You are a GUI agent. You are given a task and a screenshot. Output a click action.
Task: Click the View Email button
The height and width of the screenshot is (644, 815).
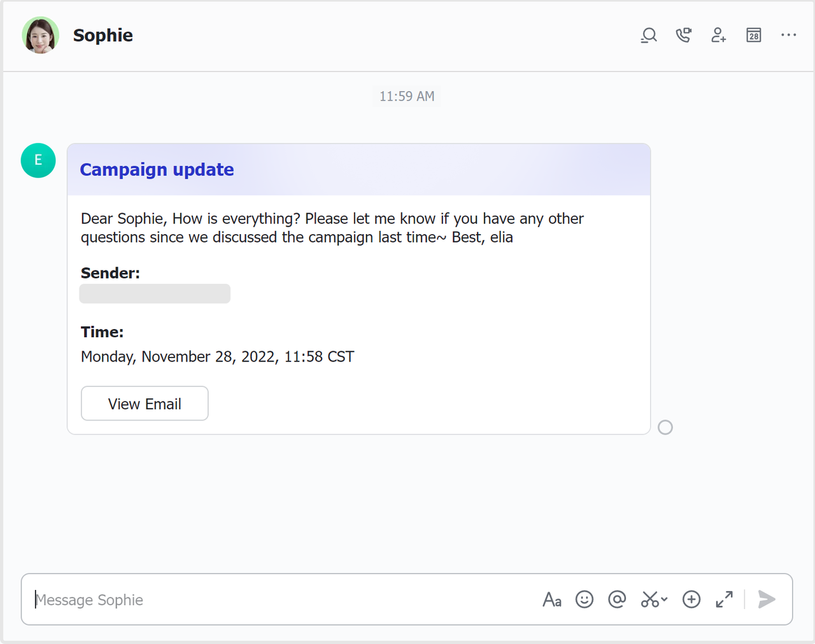coord(145,403)
